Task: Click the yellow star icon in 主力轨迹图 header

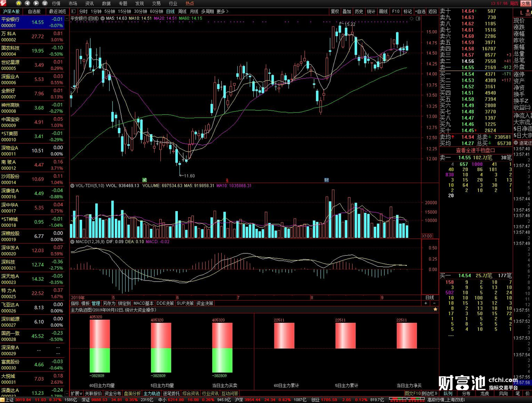Action: click(435, 310)
